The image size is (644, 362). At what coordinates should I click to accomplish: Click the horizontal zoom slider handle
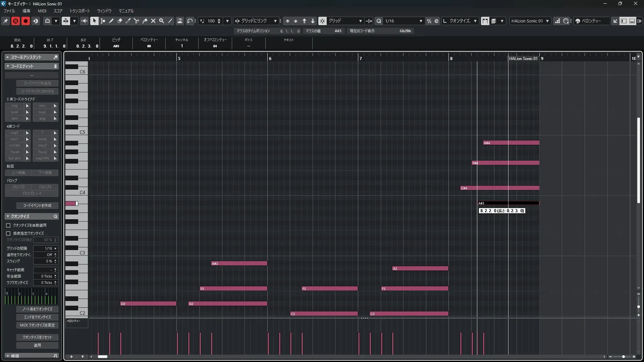[x=623, y=357]
